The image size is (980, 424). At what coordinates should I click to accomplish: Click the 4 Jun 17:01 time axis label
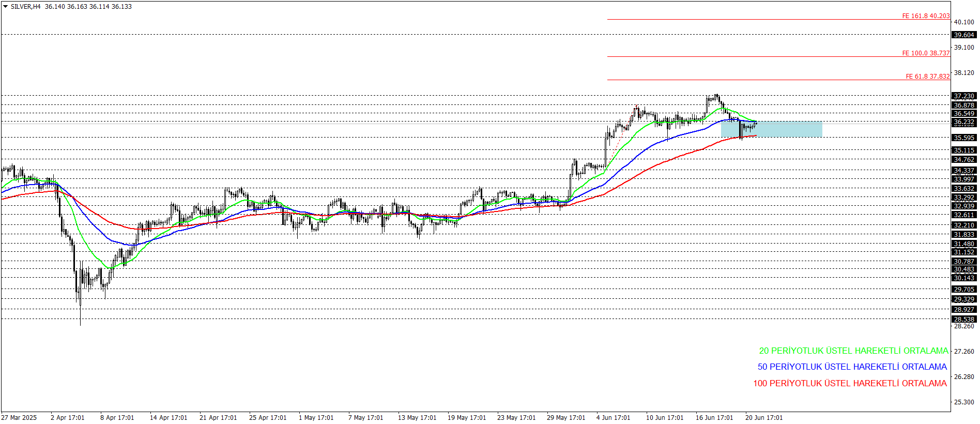613,418
